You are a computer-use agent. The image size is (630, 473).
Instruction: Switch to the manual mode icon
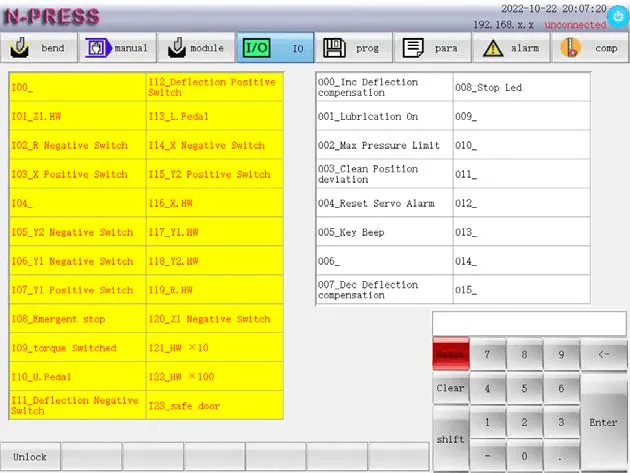pos(97,47)
